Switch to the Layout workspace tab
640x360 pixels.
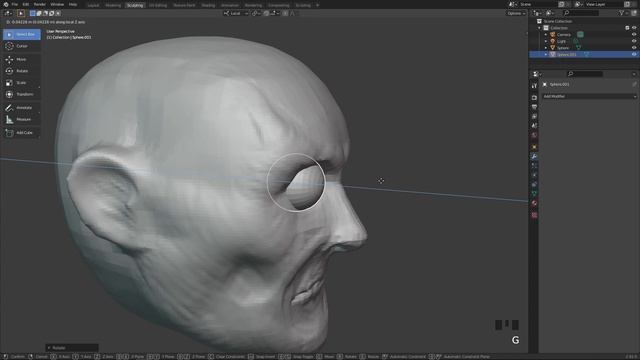click(x=93, y=5)
